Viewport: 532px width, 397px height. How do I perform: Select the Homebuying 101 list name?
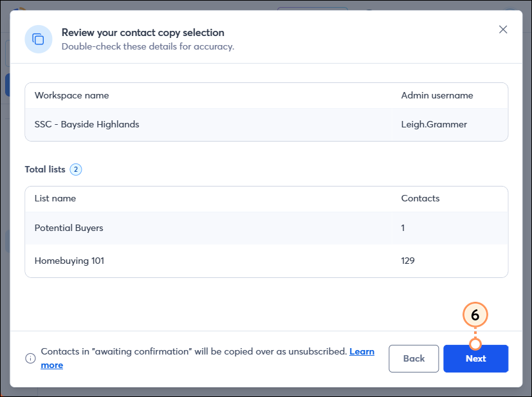pos(69,261)
